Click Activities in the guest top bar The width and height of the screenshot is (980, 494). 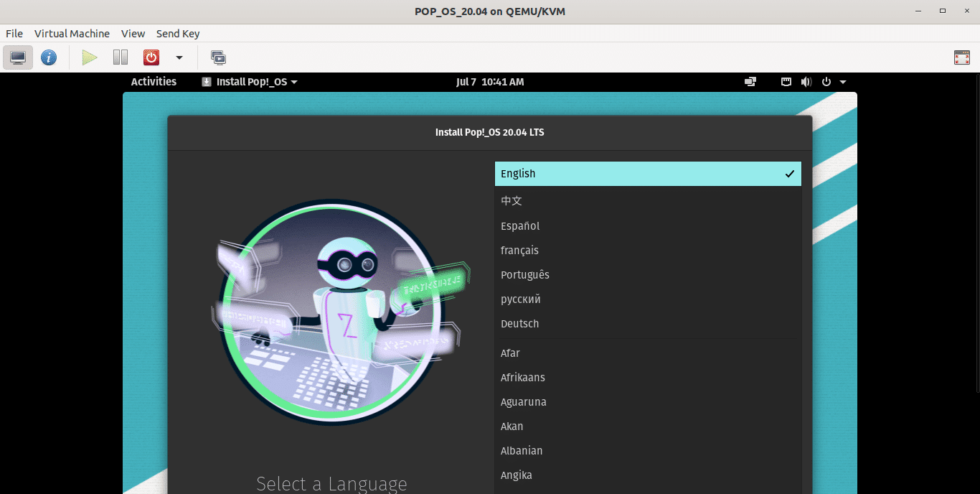tap(154, 82)
